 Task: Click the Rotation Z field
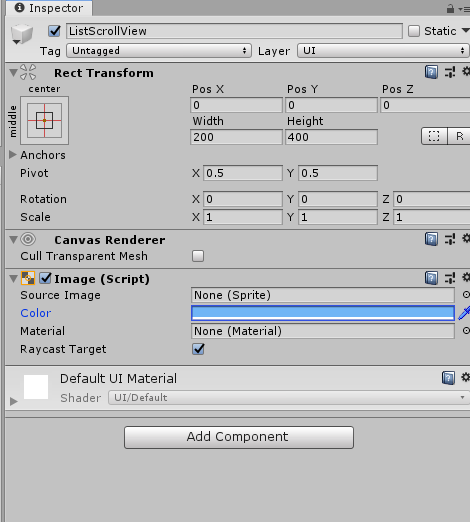coord(432,199)
